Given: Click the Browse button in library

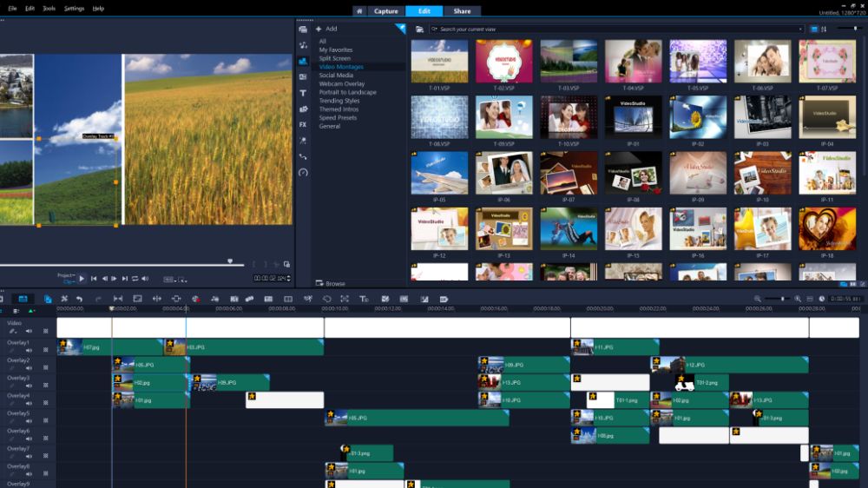Looking at the screenshot, I should [331, 284].
